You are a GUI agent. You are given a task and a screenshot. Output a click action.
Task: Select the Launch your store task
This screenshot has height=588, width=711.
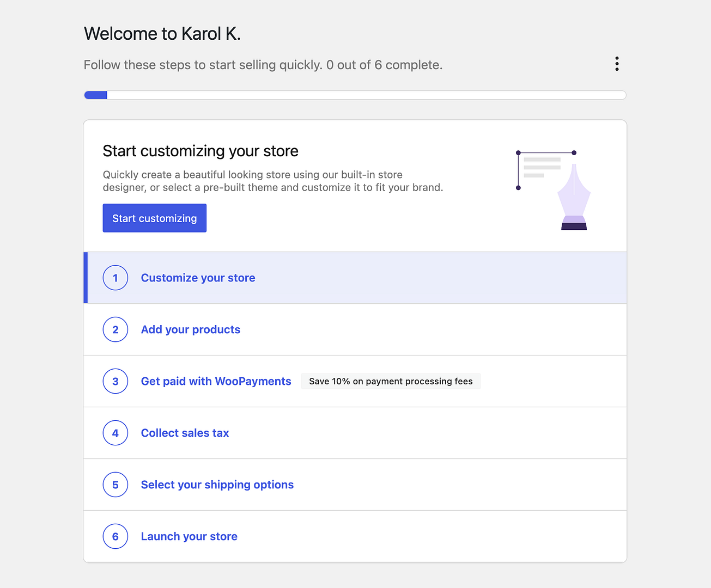coord(189,536)
